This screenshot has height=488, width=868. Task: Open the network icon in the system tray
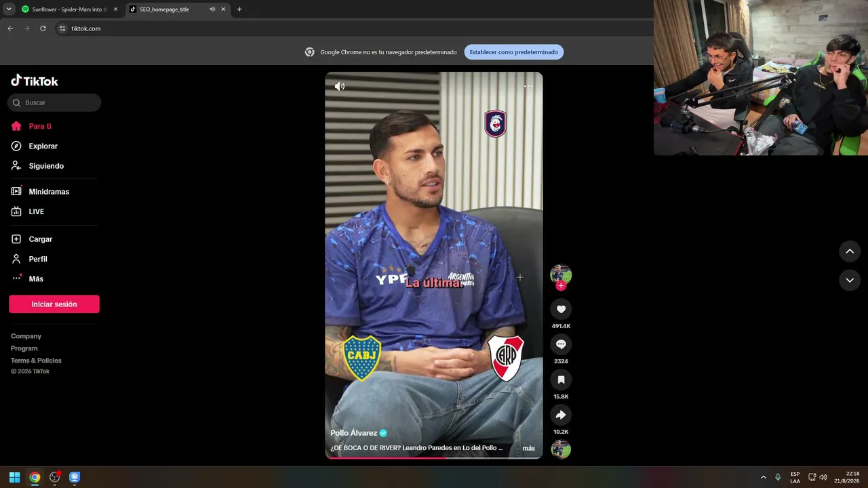[812, 477]
